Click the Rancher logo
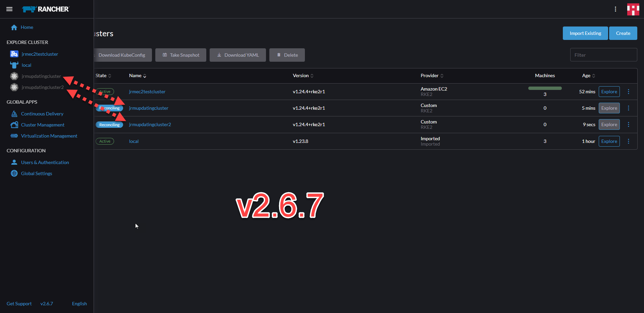The image size is (644, 313). point(46,9)
